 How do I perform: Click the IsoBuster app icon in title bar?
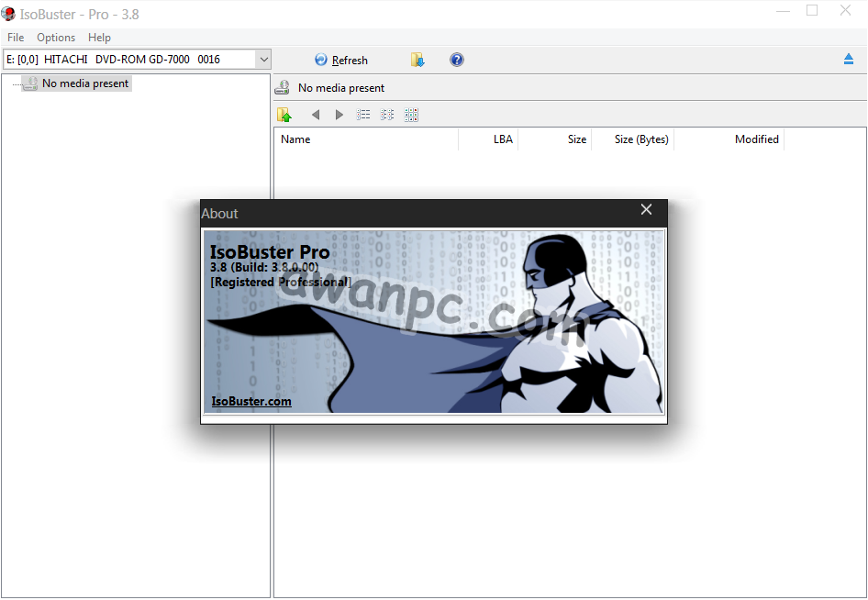8,14
